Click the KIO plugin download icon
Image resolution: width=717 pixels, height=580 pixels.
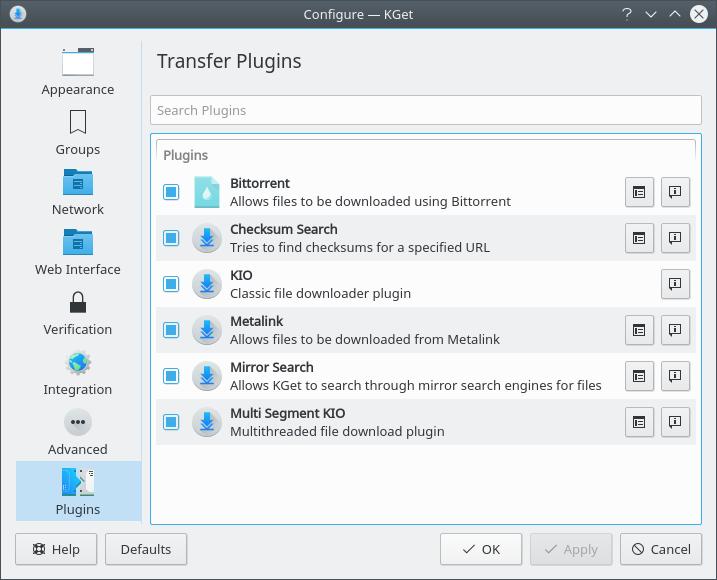(x=207, y=284)
